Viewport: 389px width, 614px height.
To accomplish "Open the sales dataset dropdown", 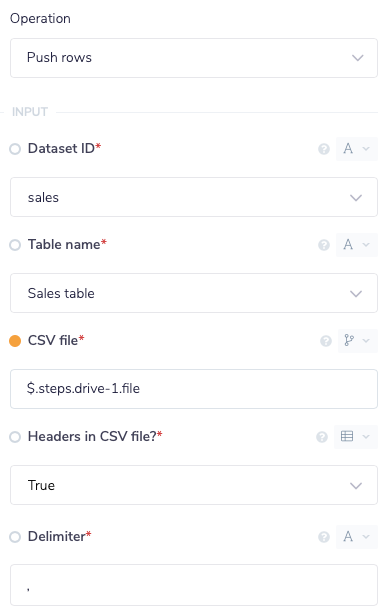I will coord(194,197).
